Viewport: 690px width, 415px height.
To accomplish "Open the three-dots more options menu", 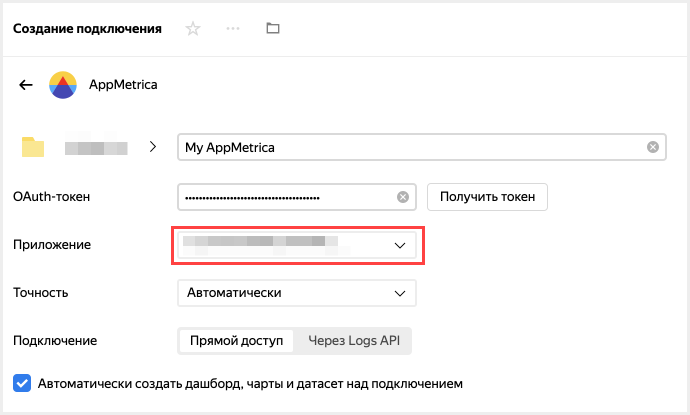I will (233, 29).
